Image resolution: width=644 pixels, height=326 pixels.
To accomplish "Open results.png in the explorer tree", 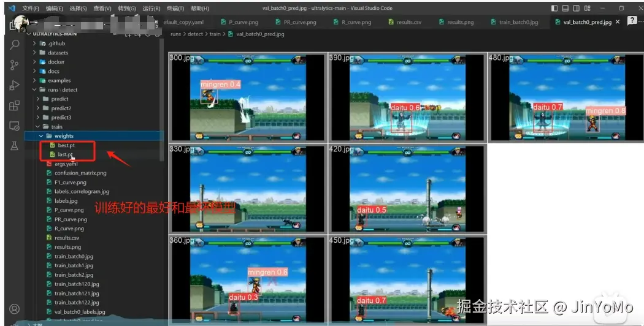I will point(67,247).
